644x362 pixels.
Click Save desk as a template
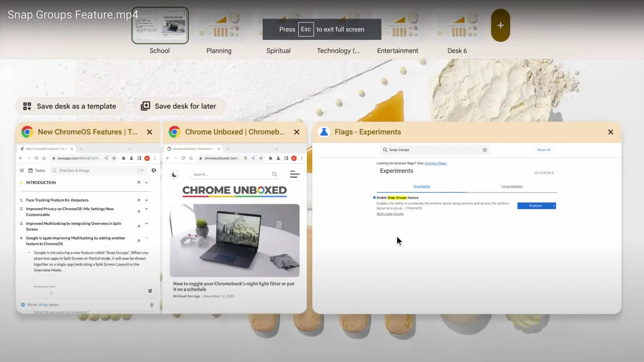click(70, 106)
